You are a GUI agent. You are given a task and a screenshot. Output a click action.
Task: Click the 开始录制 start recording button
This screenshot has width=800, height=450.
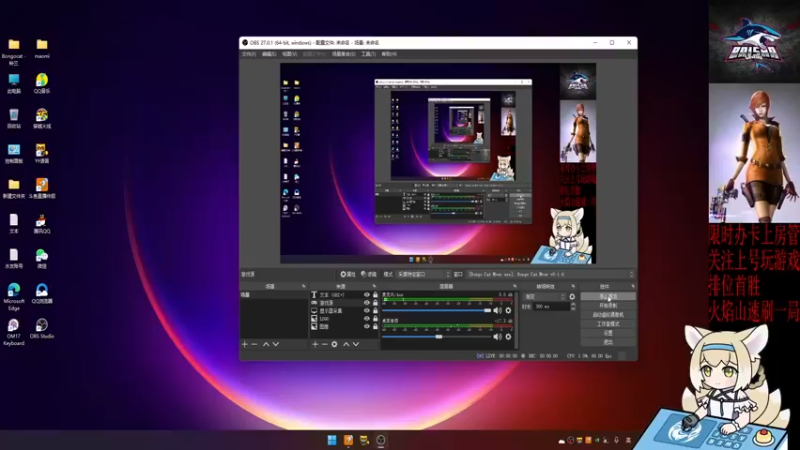[608, 306]
